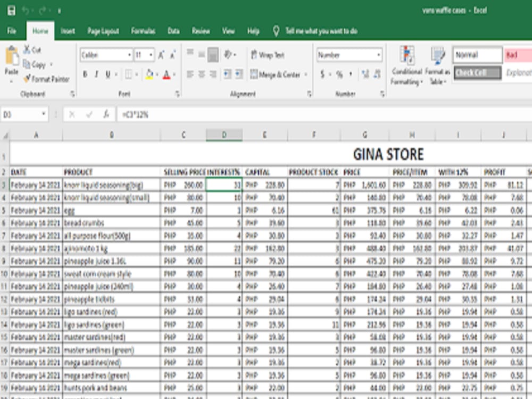Switch to the View tab
This screenshot has width=532, height=399.
coord(228,31)
